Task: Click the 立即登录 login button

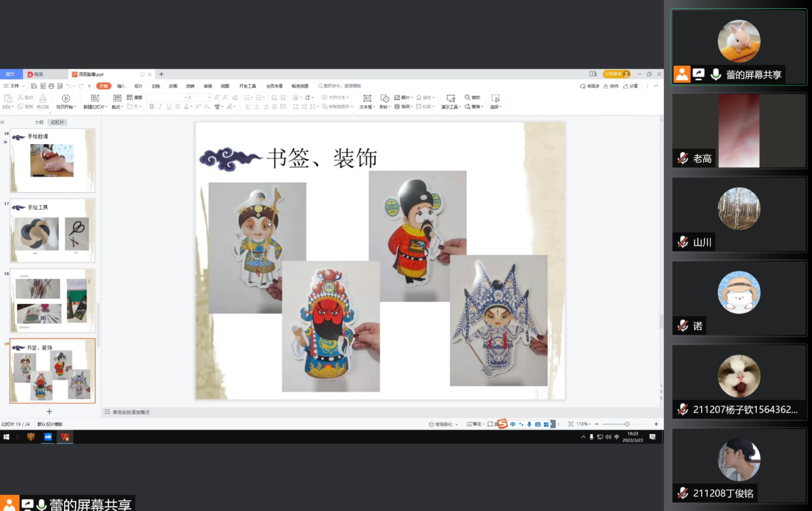Action: 616,74
